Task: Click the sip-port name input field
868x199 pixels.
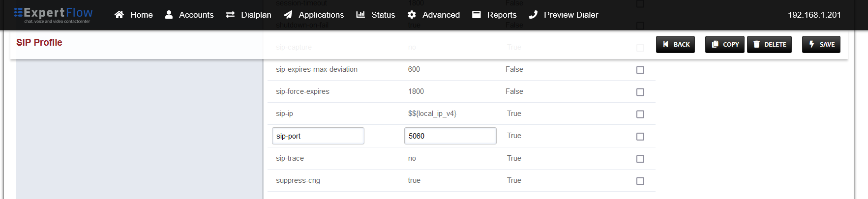Action: click(318, 136)
